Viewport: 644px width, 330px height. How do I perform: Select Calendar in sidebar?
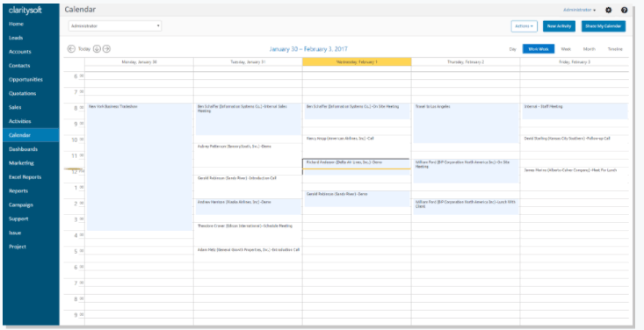click(x=31, y=135)
